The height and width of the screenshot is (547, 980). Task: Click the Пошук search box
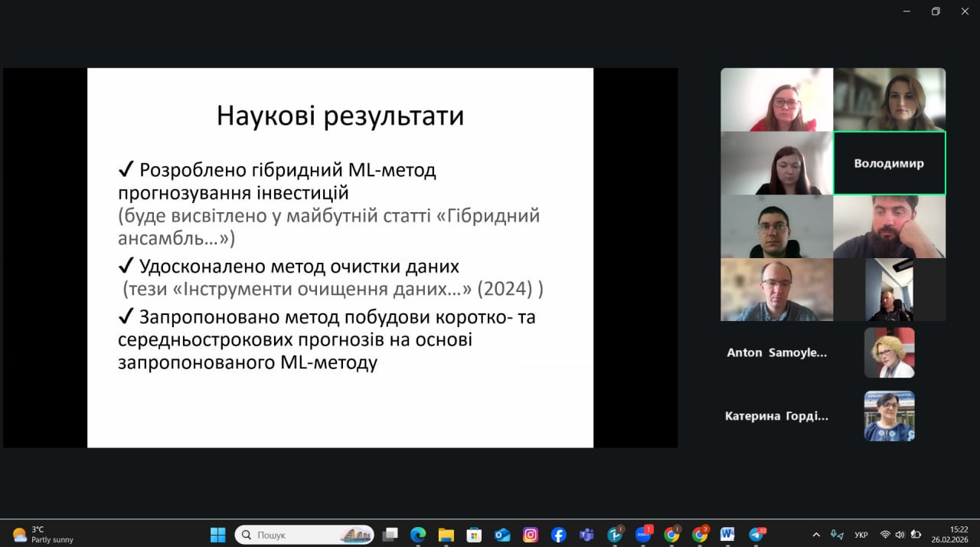tap(304, 535)
